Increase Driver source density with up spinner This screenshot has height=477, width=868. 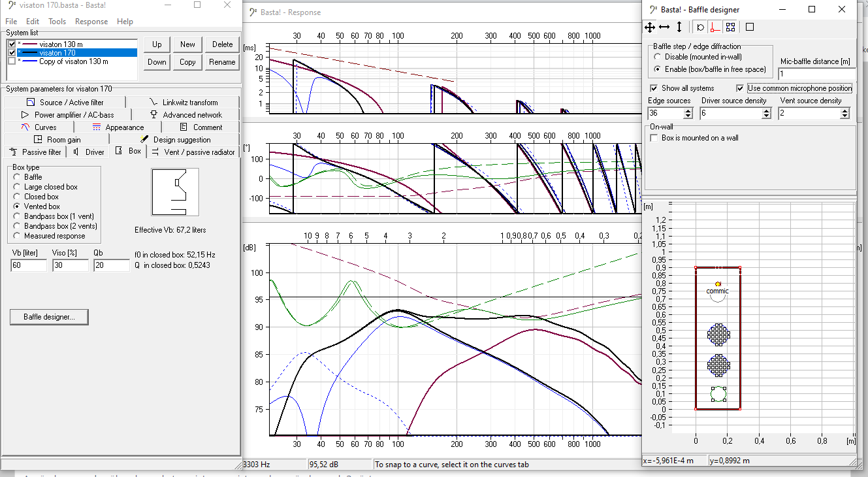pos(767,110)
